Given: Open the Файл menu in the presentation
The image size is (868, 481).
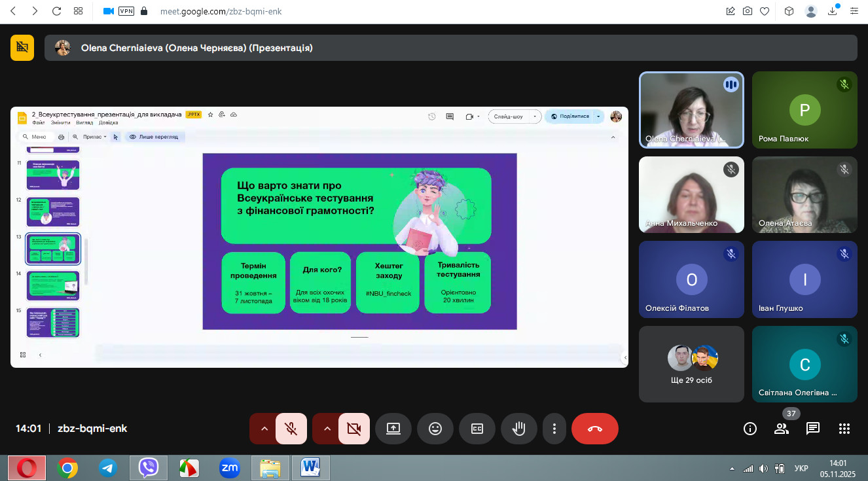Looking at the screenshot, I should (38, 122).
